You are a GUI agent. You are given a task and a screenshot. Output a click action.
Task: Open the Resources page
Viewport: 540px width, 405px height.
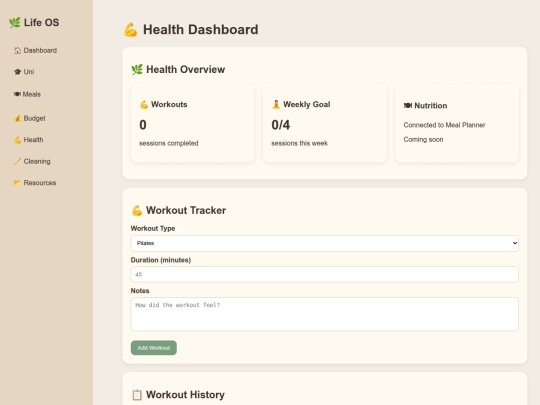pyautogui.click(x=35, y=183)
